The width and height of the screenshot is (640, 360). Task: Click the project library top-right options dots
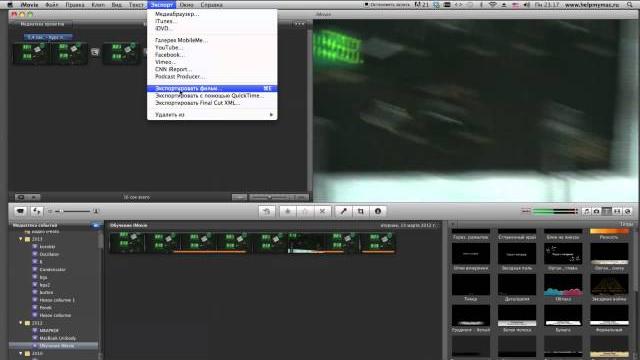pyautogui.click(x=300, y=24)
